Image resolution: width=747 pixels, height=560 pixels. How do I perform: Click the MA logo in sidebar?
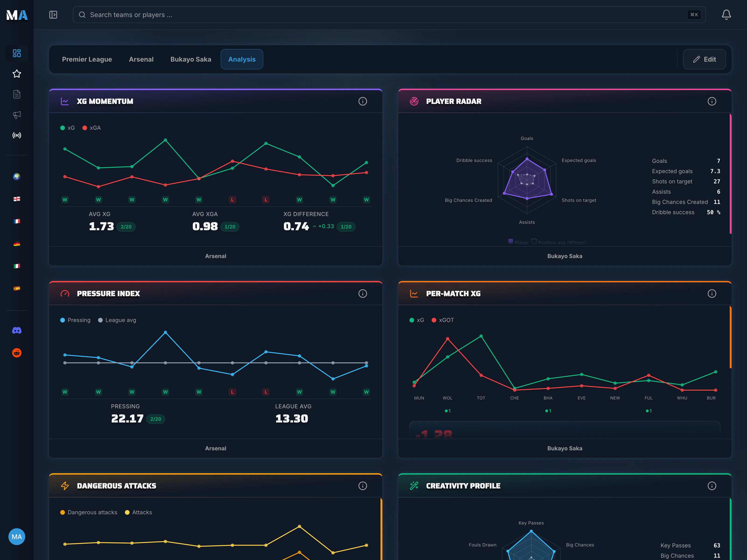click(17, 15)
